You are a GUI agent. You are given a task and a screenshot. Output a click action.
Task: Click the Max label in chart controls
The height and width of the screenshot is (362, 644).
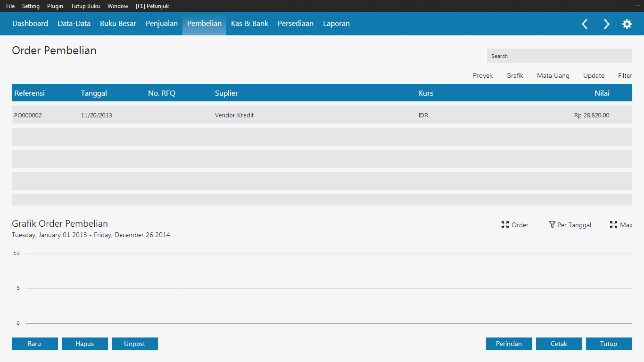626,225
